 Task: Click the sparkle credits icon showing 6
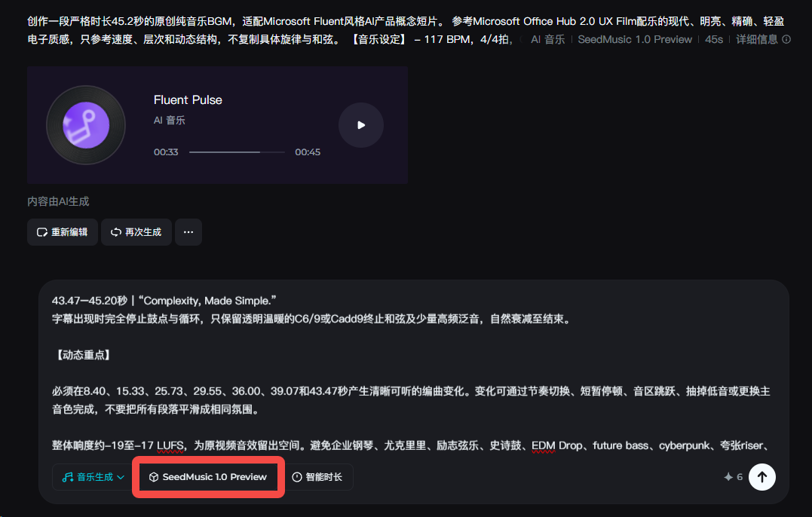point(728,477)
